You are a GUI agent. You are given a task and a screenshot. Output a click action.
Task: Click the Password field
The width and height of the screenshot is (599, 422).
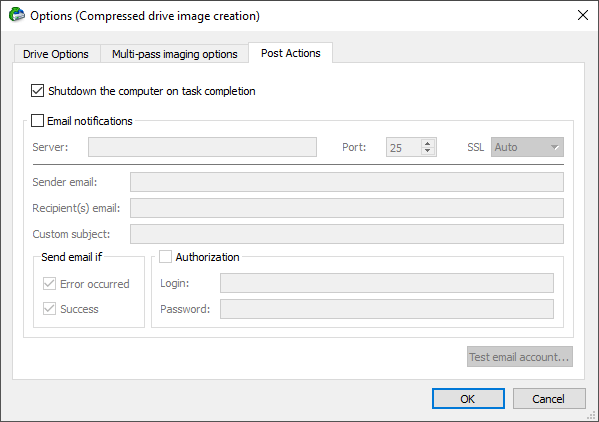[387, 309]
